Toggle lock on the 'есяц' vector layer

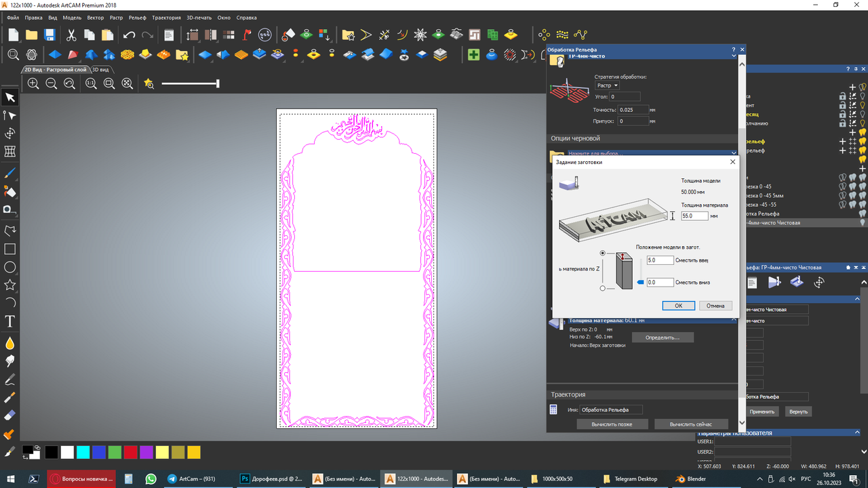click(843, 115)
